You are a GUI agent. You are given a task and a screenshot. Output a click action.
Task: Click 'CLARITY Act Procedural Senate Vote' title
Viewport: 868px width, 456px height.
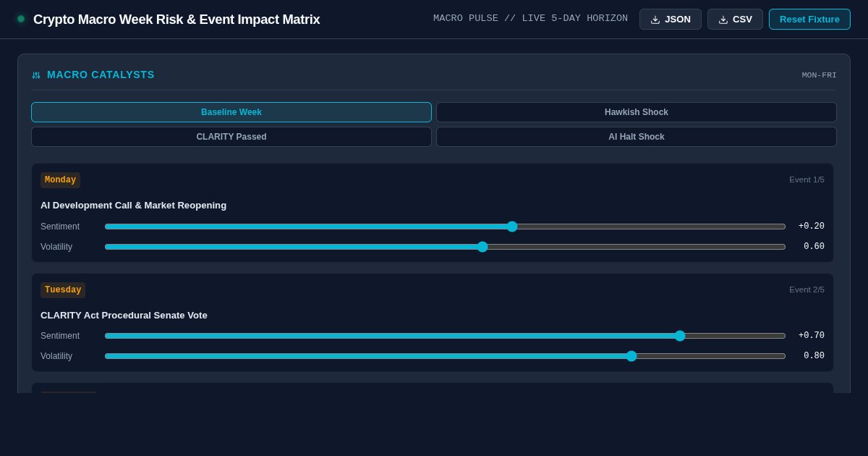124,316
